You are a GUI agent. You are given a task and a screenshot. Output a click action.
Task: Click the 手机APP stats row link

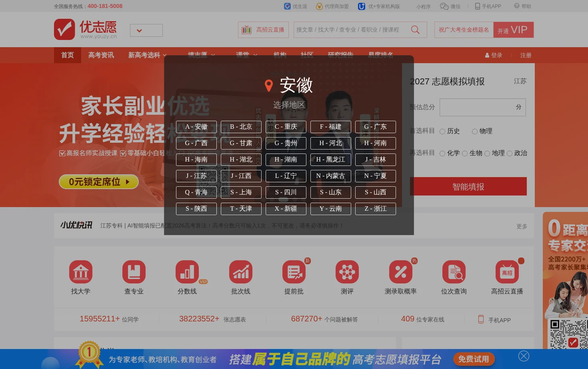pyautogui.click(x=494, y=320)
